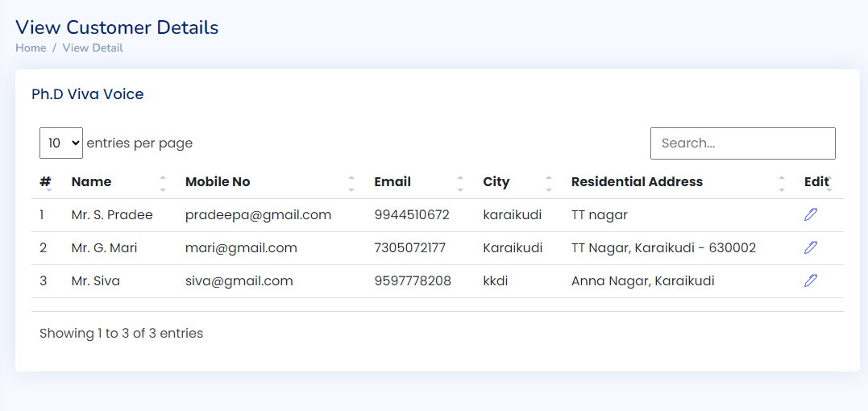Screen dimensions: 868x411
Task: Click the Showing 1 to 3 entries text
Action: 121,333
